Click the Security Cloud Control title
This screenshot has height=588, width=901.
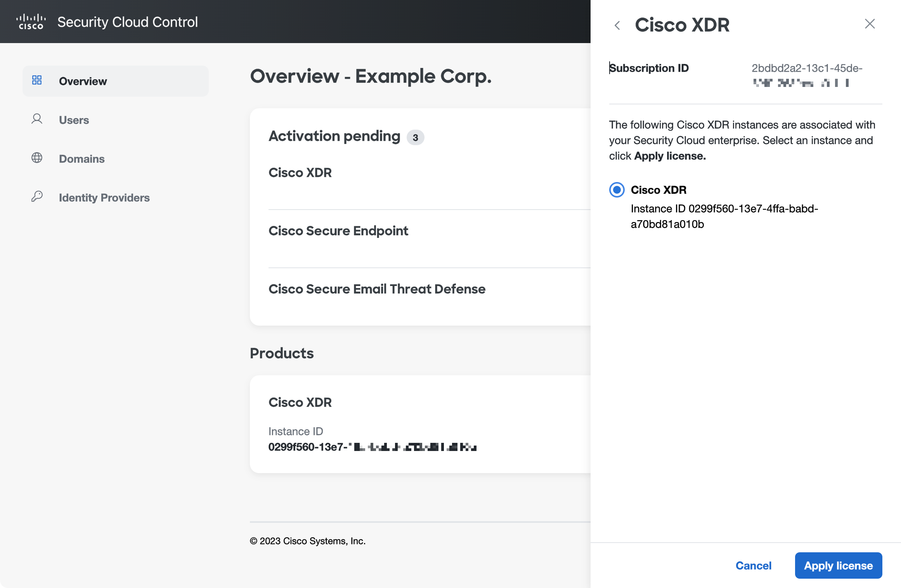128,22
